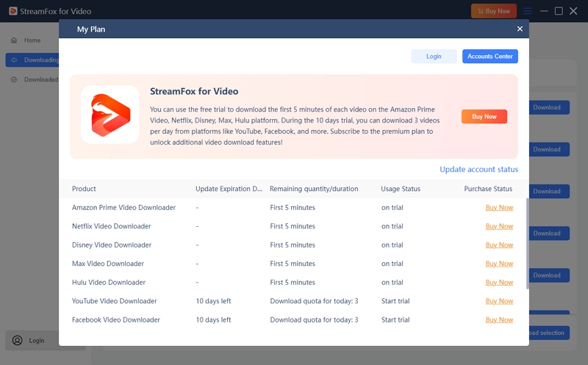Click the Login button in My Plan dialog
The height and width of the screenshot is (365, 588).
coord(434,57)
